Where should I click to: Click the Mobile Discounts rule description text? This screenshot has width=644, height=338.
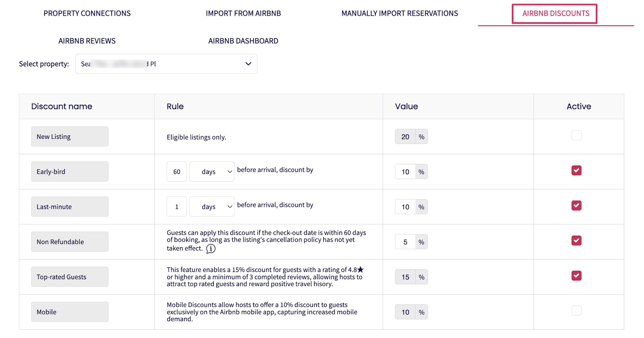pos(262,312)
